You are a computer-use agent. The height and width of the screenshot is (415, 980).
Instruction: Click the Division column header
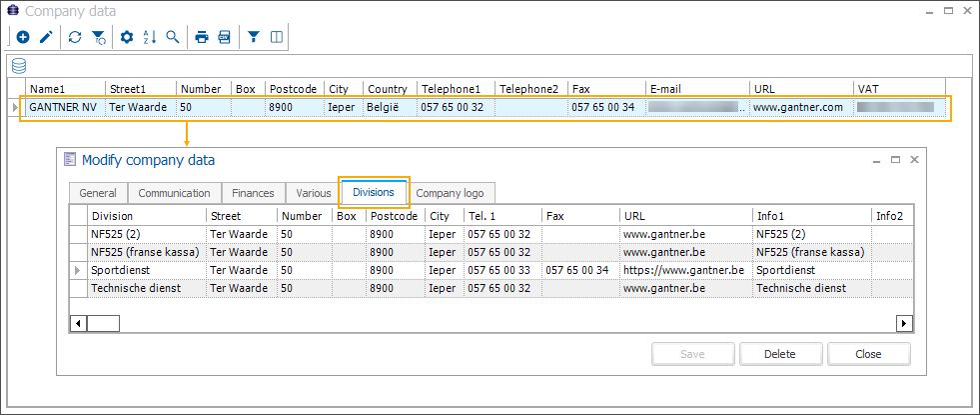(146, 216)
